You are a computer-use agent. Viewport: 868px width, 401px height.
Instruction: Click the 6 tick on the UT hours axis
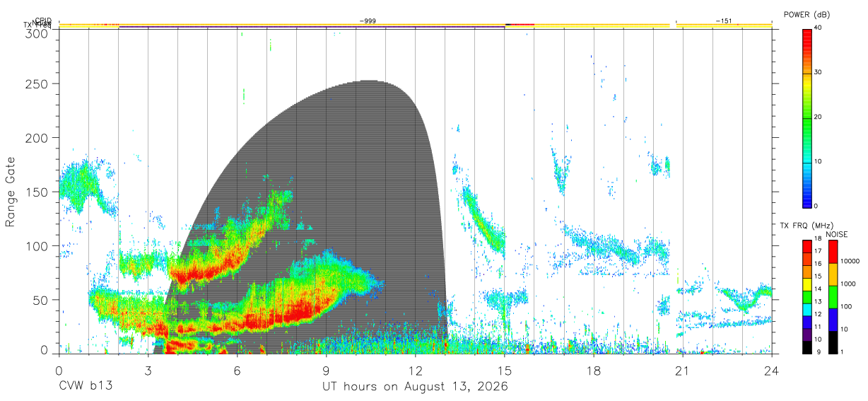click(237, 370)
